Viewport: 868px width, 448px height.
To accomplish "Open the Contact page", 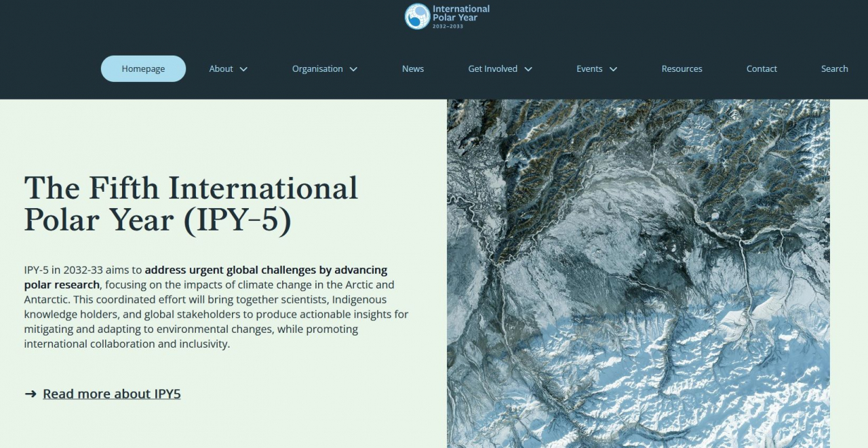I will click(x=762, y=68).
